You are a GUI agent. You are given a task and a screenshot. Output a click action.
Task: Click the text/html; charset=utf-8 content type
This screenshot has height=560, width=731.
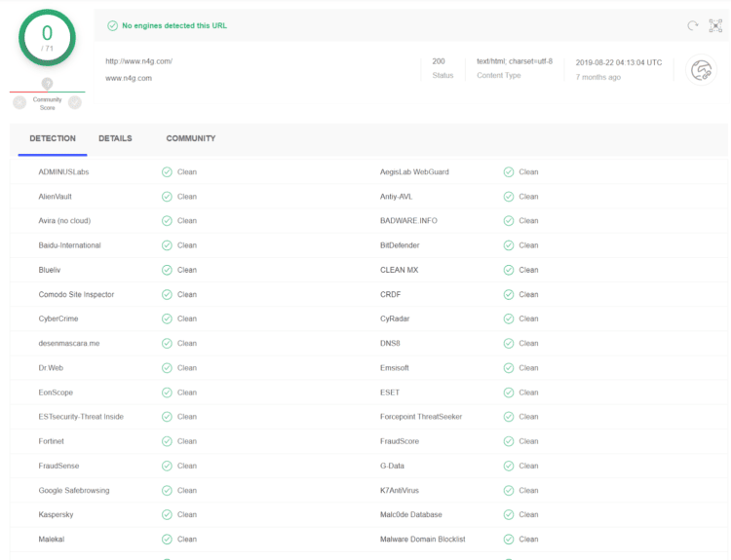pyautogui.click(x=515, y=61)
